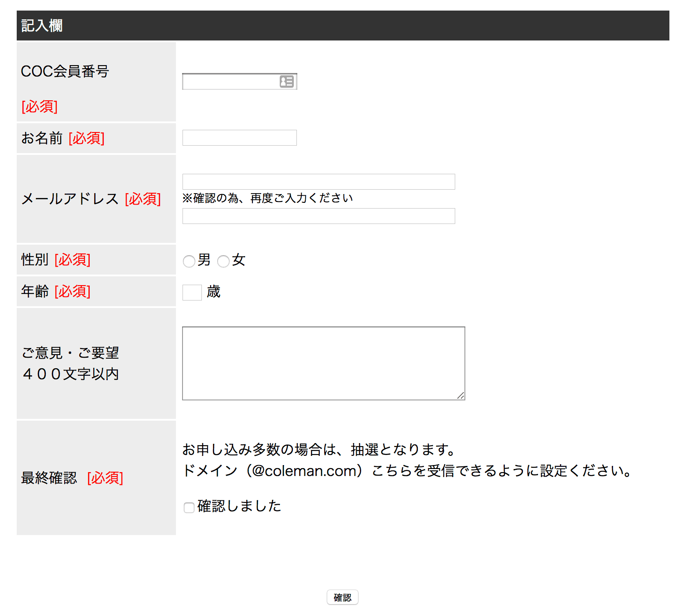Screen dimensions: 687x616
Task: Focus the ご意見・ご要望 comment textarea
Action: point(323,363)
